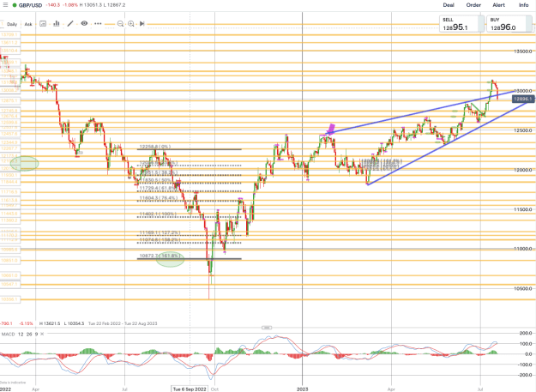Viewport: 536px width, 392px height.
Task: Click the Oct label on time axis
Action: tap(214, 389)
